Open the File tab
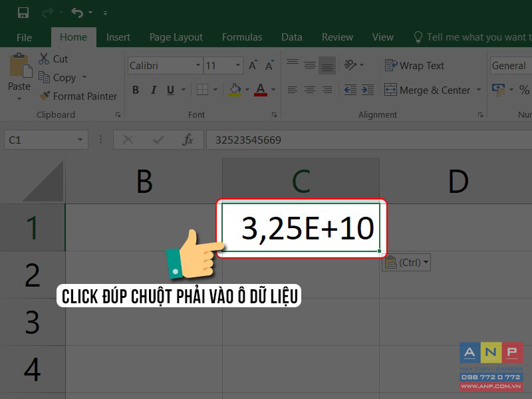 pos(24,37)
